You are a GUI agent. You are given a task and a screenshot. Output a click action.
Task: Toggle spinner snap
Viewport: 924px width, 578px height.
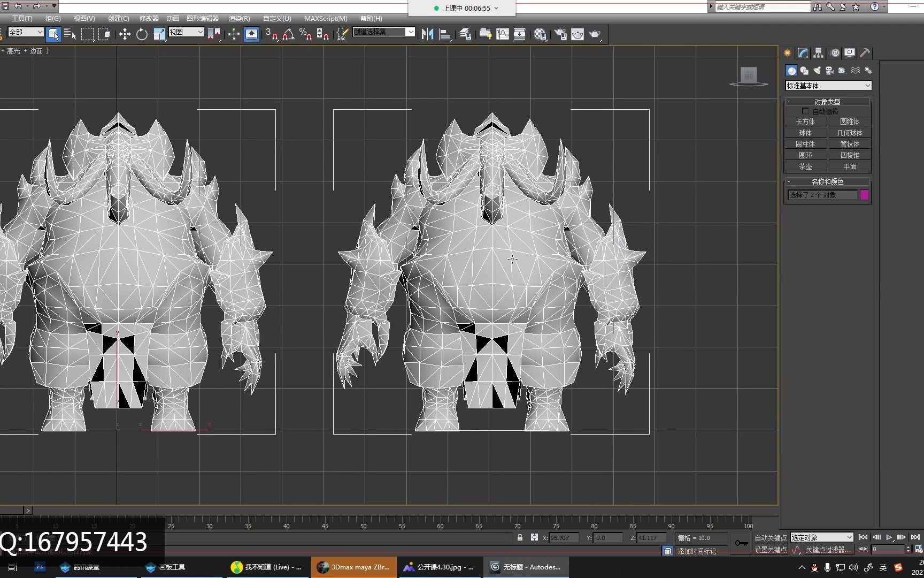point(322,34)
